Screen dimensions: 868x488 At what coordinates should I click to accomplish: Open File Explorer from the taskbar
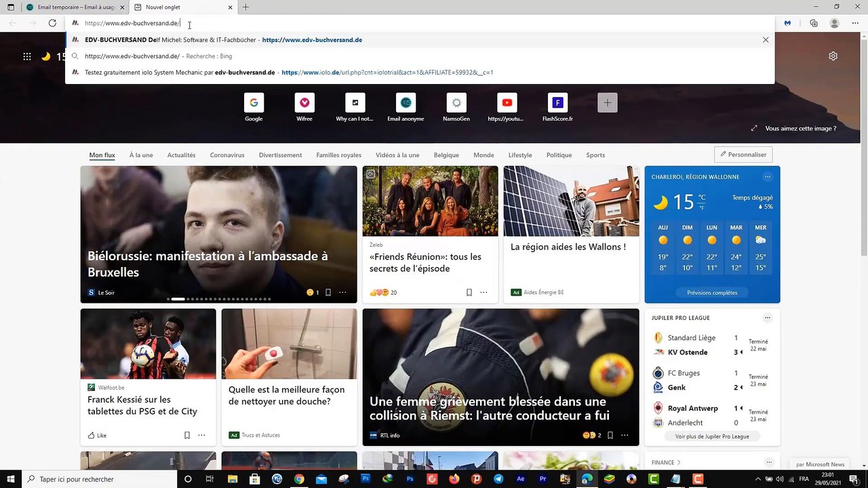pyautogui.click(x=233, y=479)
